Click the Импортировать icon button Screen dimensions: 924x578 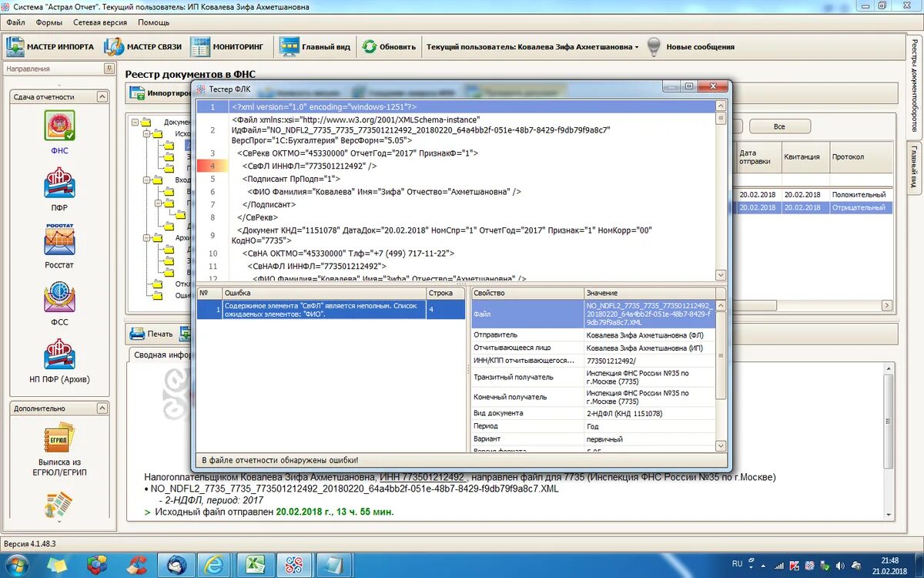point(138,93)
